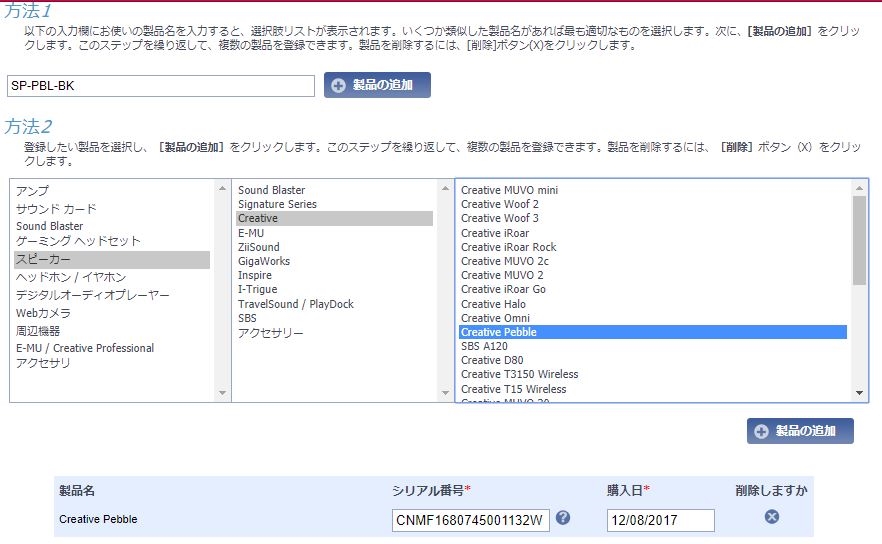Click the serial number help question-mark icon
The width and height of the screenshot is (882, 544).
click(x=563, y=518)
